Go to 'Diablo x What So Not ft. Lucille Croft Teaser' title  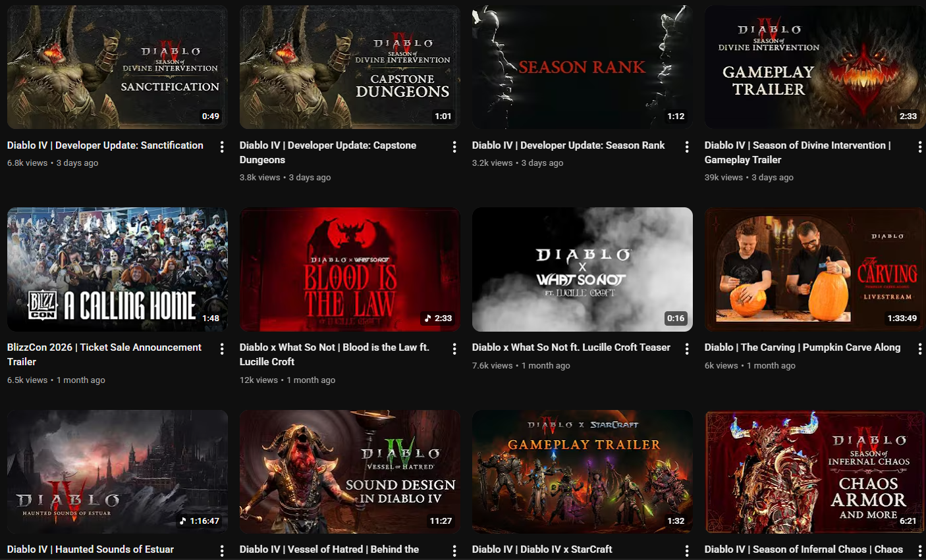tap(571, 347)
